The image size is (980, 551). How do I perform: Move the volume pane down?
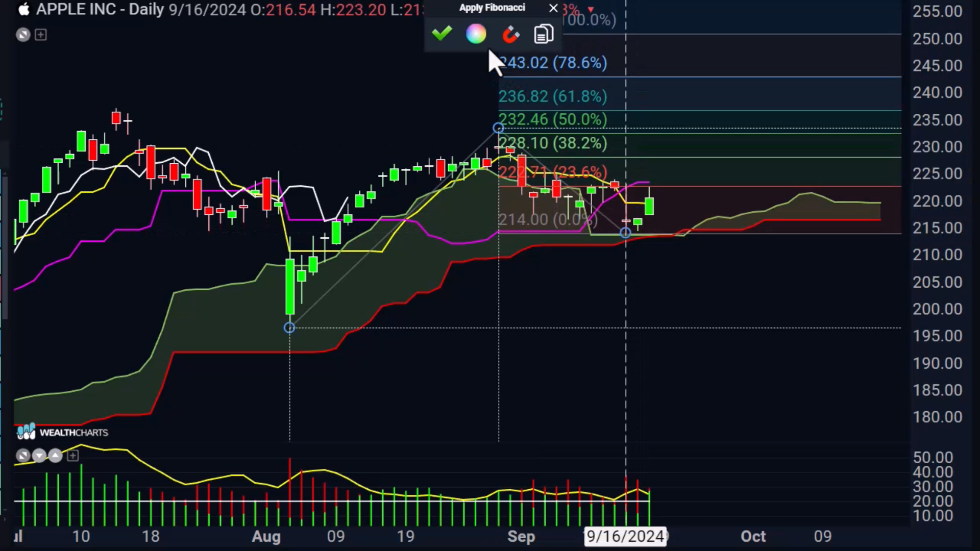pyautogui.click(x=39, y=456)
